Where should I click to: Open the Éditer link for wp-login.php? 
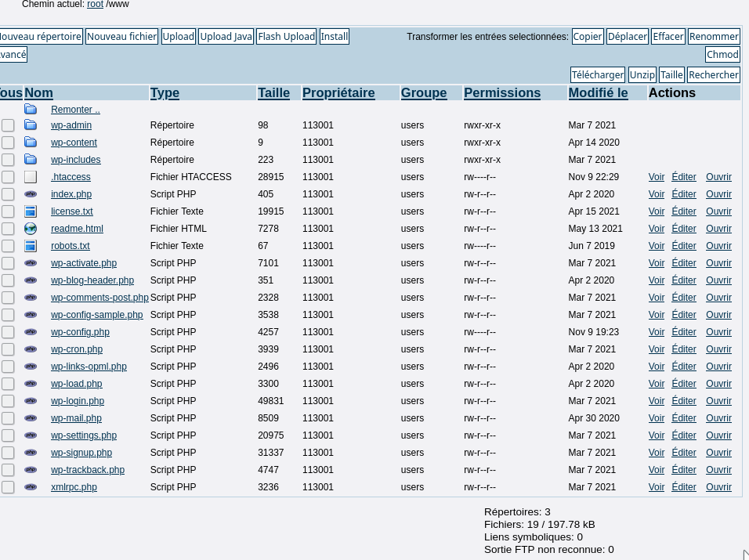pyautogui.click(x=683, y=401)
